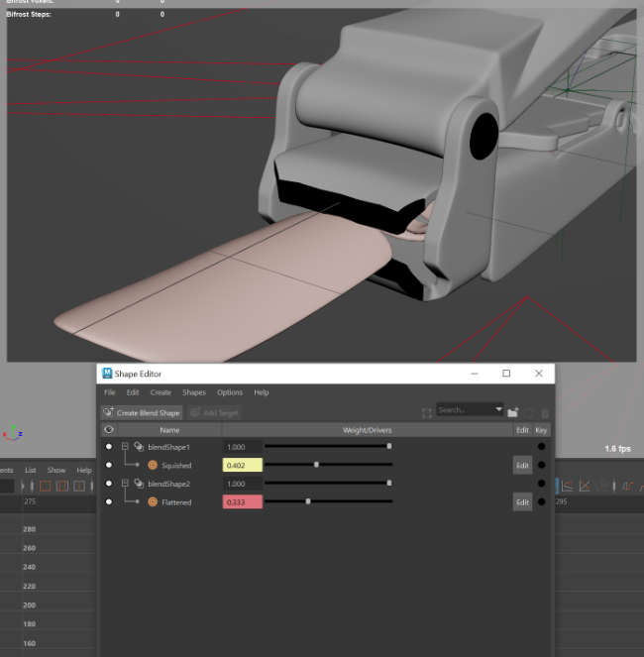Click the orange Squished target icon
644x657 pixels.
coord(153,465)
